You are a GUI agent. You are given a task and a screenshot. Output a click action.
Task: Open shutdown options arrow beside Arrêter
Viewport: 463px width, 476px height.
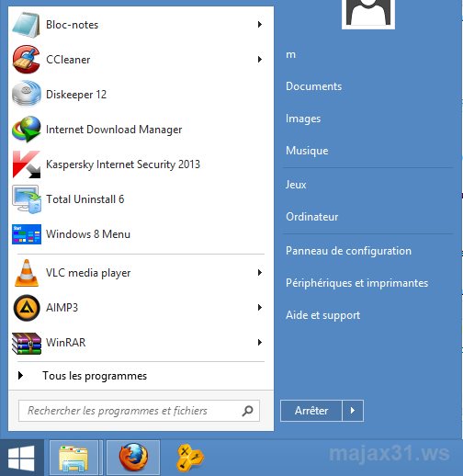tap(353, 411)
